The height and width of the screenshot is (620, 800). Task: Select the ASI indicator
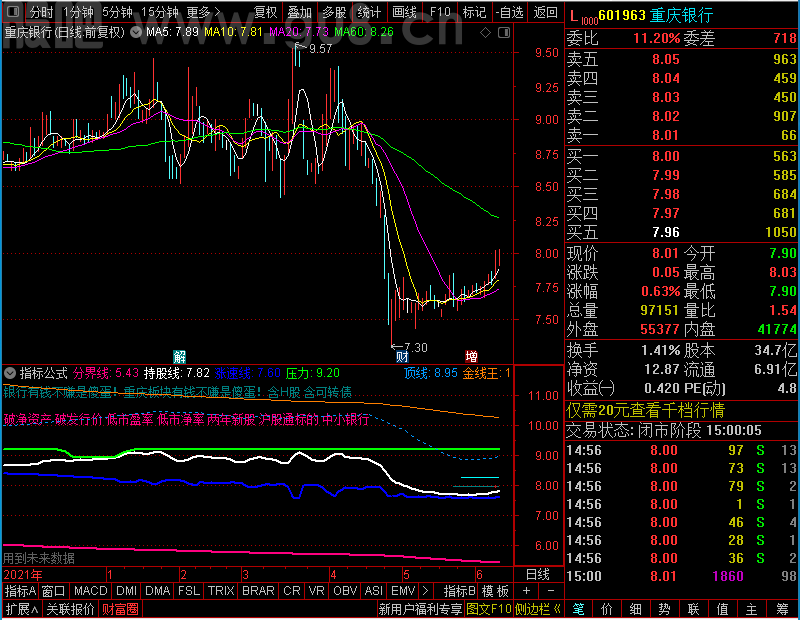coord(373,591)
